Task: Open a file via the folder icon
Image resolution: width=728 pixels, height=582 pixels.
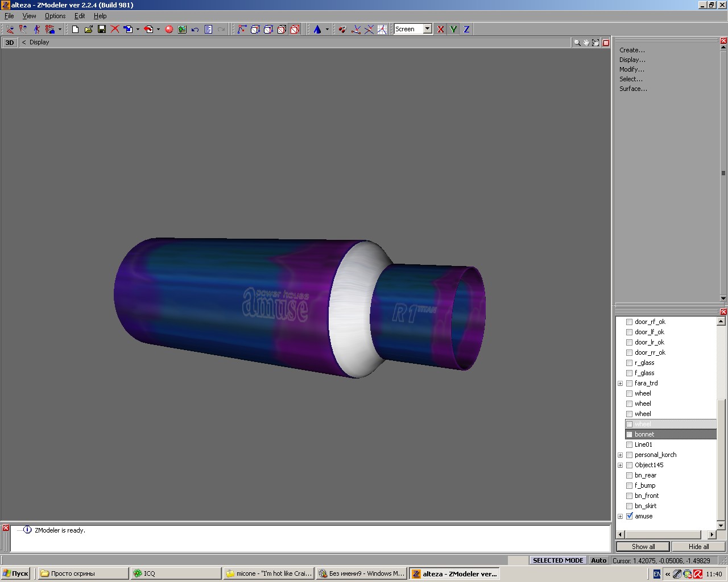Action: coord(88,29)
